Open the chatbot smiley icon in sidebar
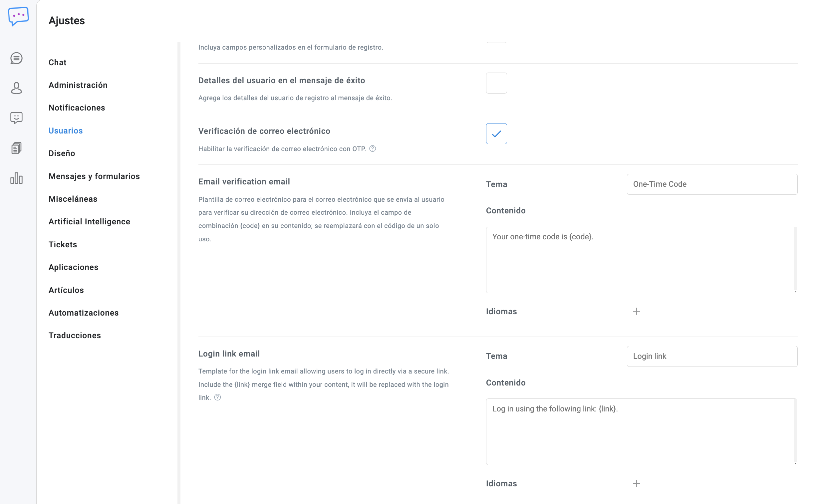 (16, 118)
